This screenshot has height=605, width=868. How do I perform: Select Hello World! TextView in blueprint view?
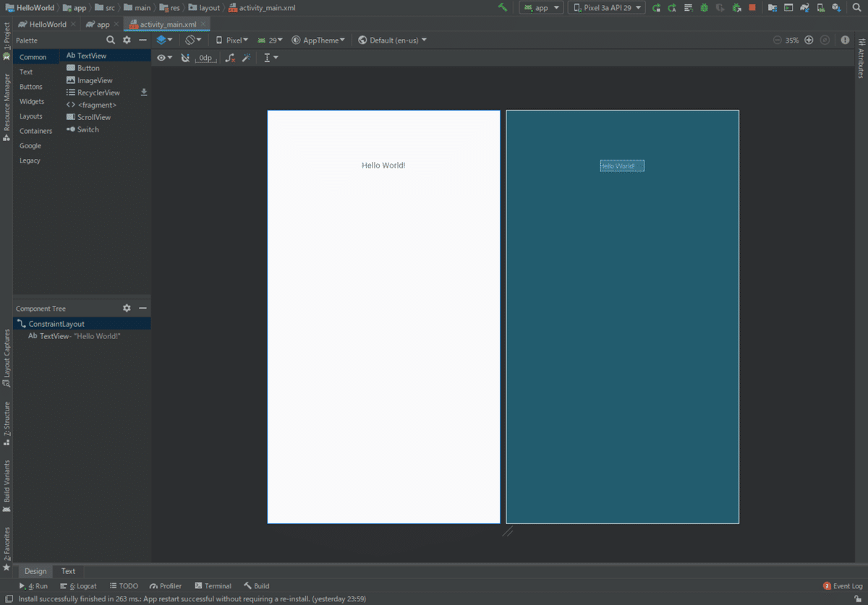[622, 166]
